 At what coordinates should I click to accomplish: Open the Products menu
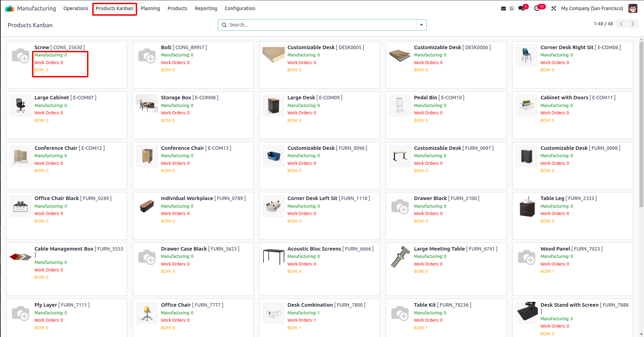coord(178,8)
